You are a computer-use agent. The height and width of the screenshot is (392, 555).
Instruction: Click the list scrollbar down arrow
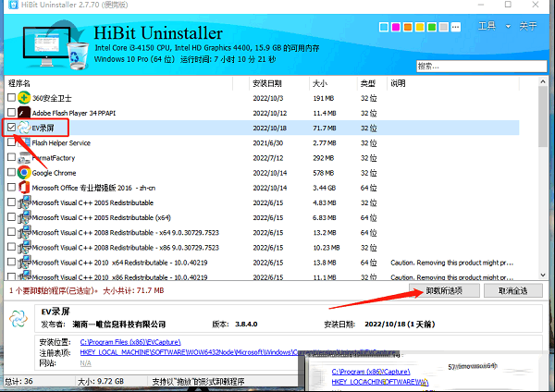pyautogui.click(x=543, y=275)
